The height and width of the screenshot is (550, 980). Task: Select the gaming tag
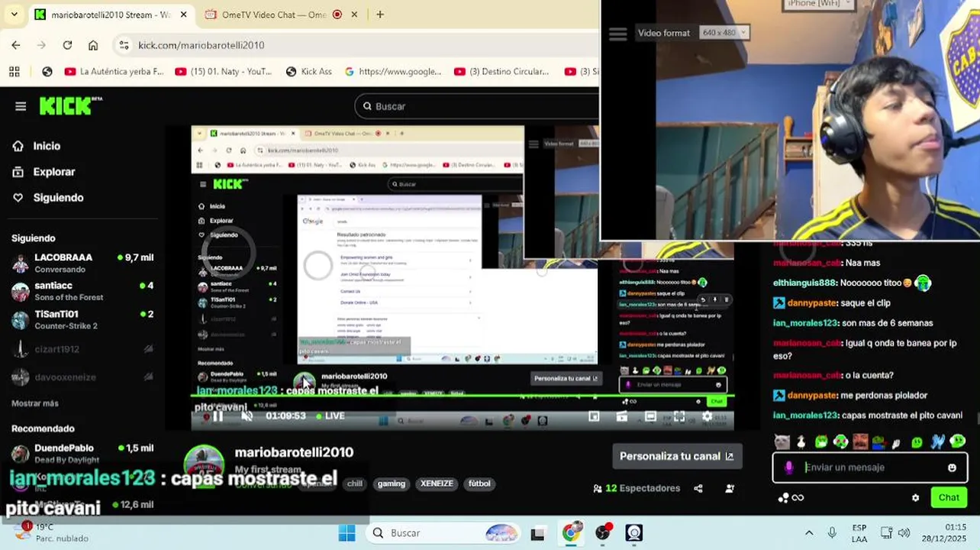click(392, 484)
